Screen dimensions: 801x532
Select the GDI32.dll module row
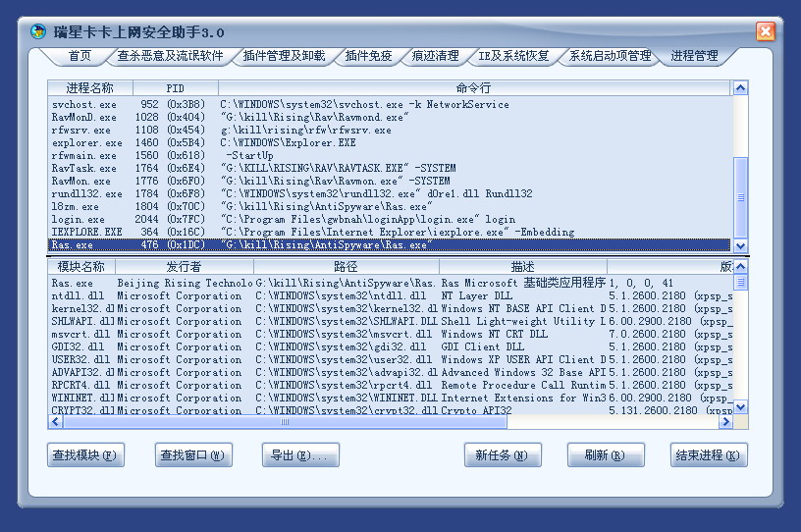point(391,346)
